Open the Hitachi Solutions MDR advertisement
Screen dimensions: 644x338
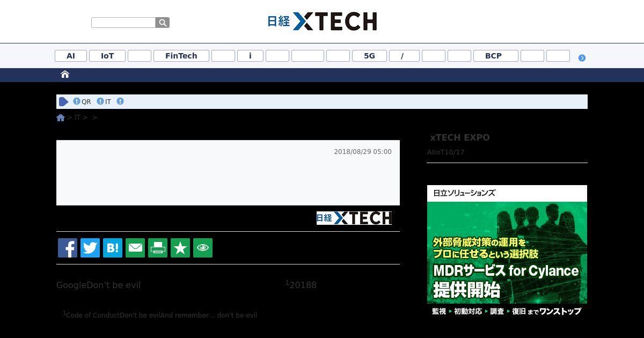click(x=507, y=252)
